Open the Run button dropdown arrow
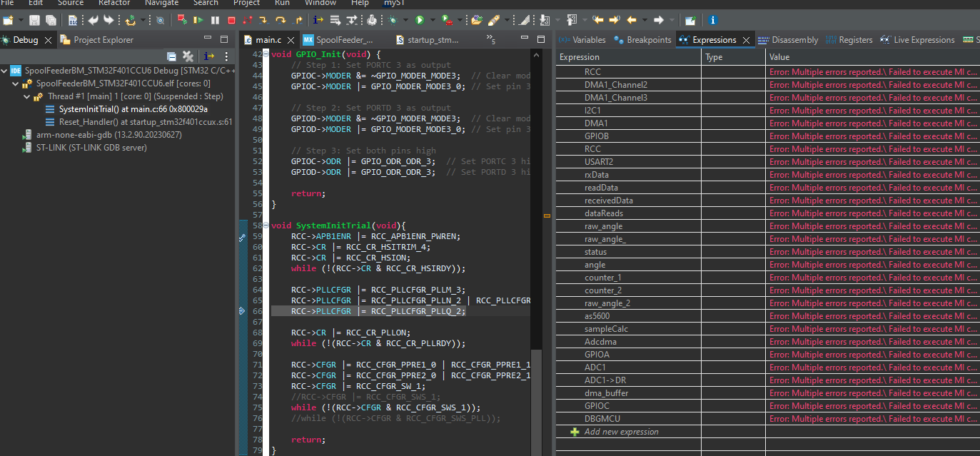This screenshot has height=456, width=980. (433, 20)
